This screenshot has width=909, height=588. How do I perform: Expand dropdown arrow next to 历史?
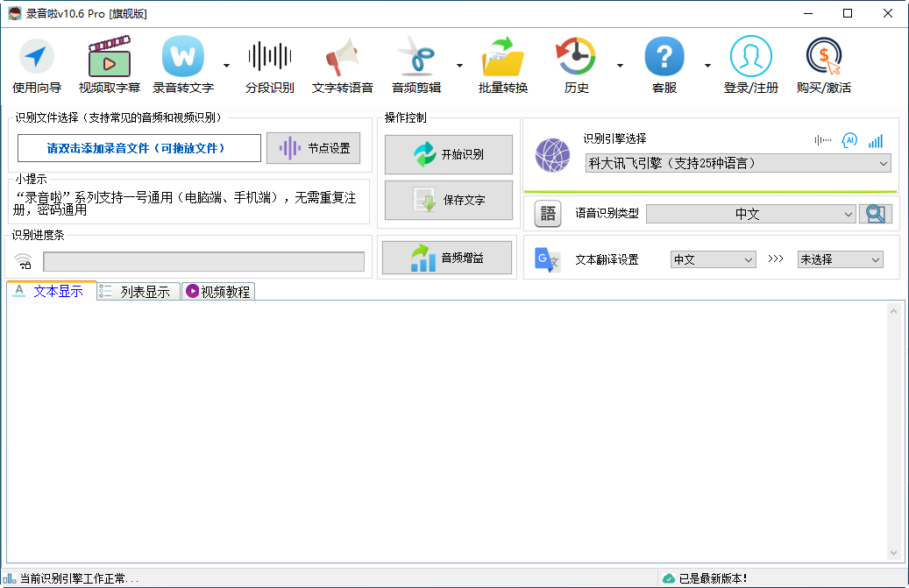tap(621, 66)
